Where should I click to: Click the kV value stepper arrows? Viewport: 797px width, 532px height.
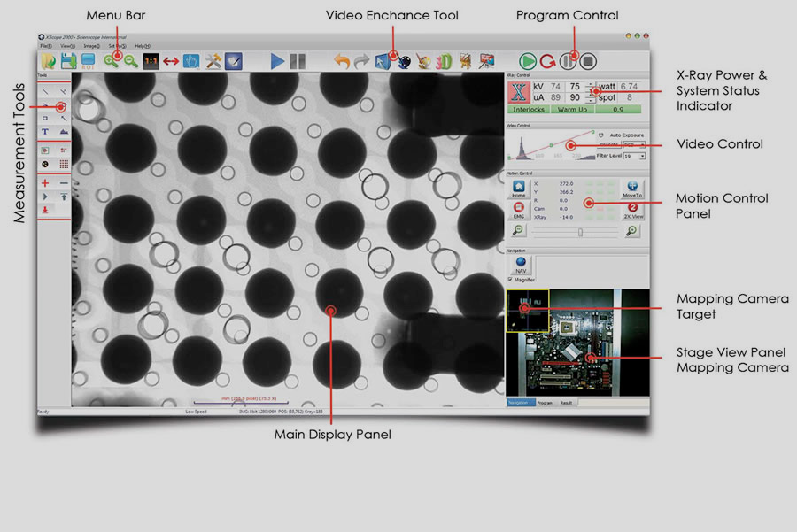click(592, 86)
